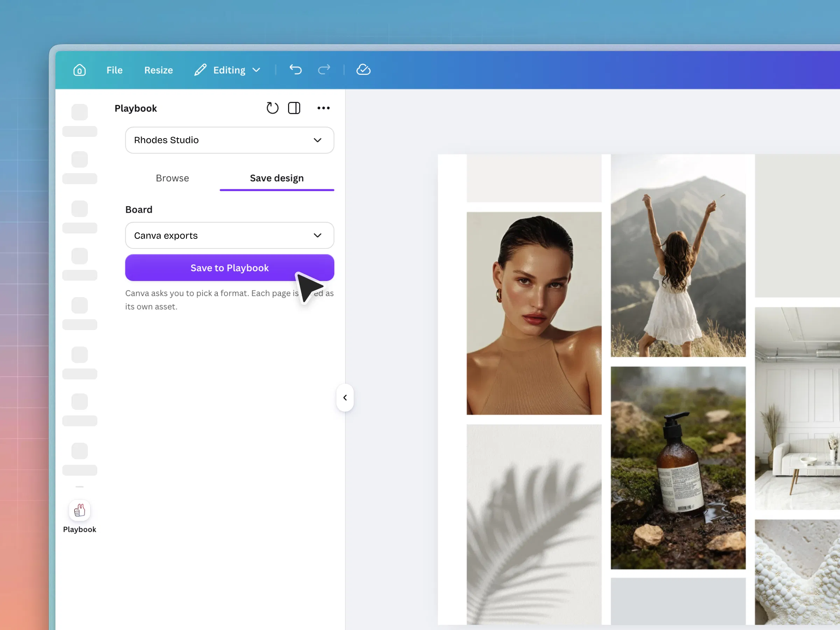Open the Editing mode dropdown
The height and width of the screenshot is (630, 840).
(x=227, y=70)
